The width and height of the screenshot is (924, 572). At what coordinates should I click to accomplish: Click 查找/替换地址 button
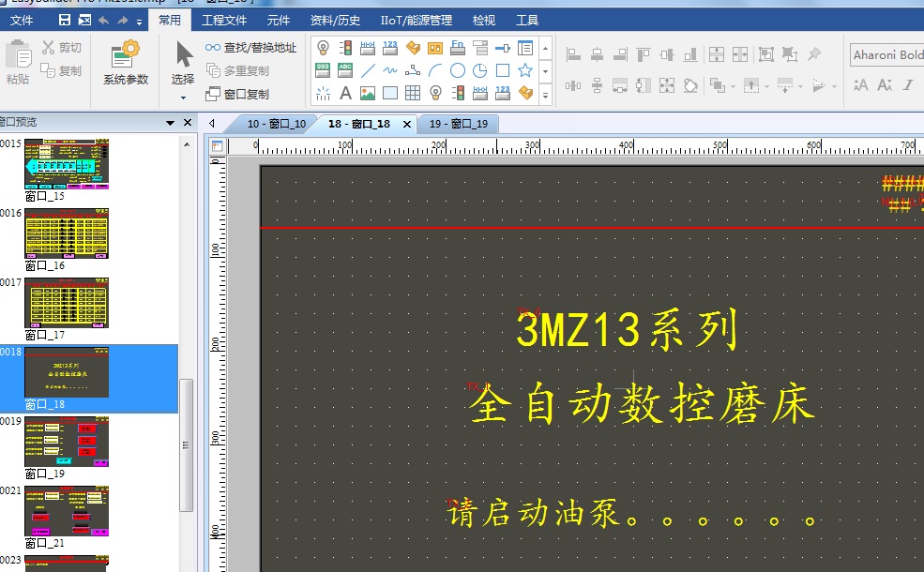(251, 48)
